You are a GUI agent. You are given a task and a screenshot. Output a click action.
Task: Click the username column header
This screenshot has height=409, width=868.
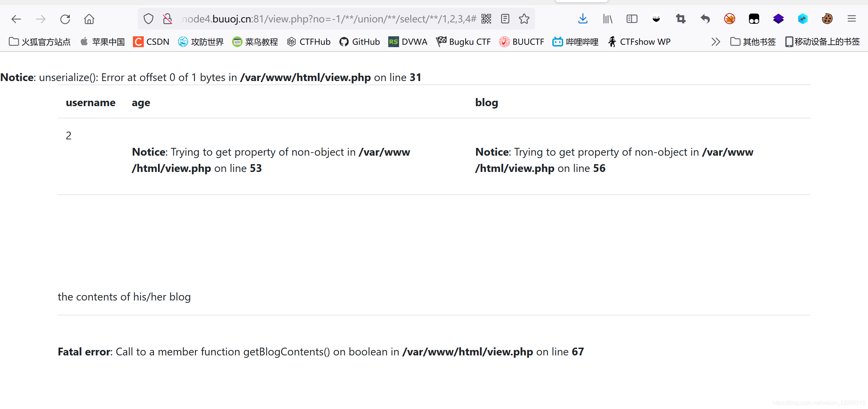click(x=91, y=102)
